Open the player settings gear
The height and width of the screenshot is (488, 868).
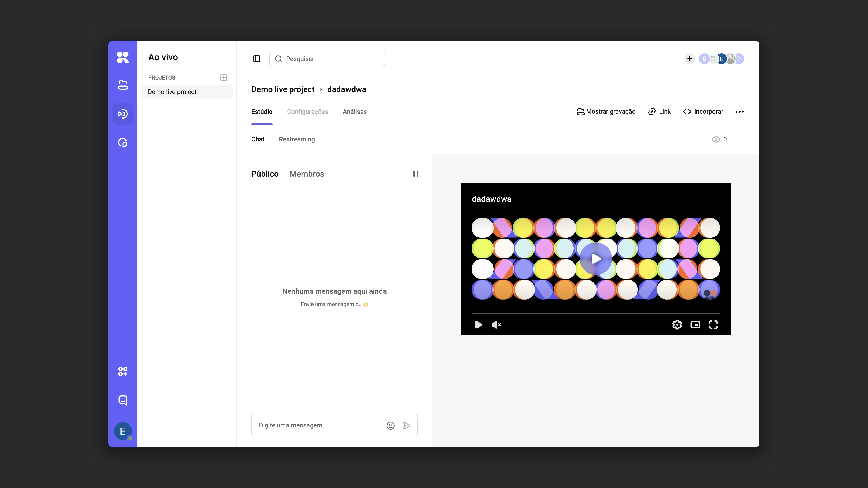click(677, 325)
